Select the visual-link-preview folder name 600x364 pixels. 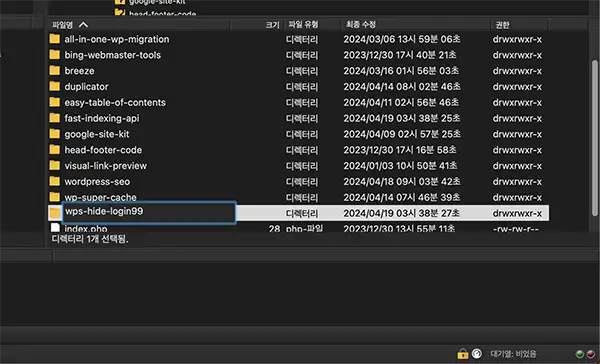tap(106, 166)
